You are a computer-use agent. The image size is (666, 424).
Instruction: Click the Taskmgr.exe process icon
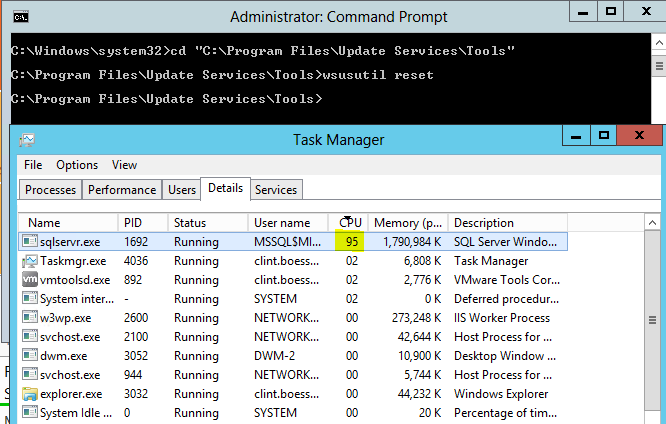point(30,260)
